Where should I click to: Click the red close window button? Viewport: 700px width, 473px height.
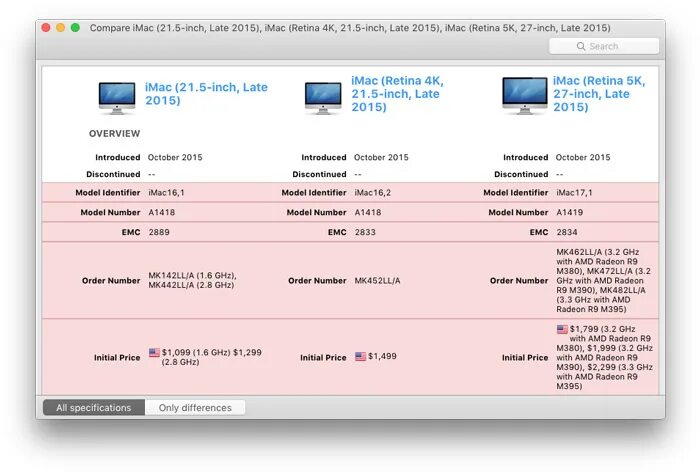(46, 28)
